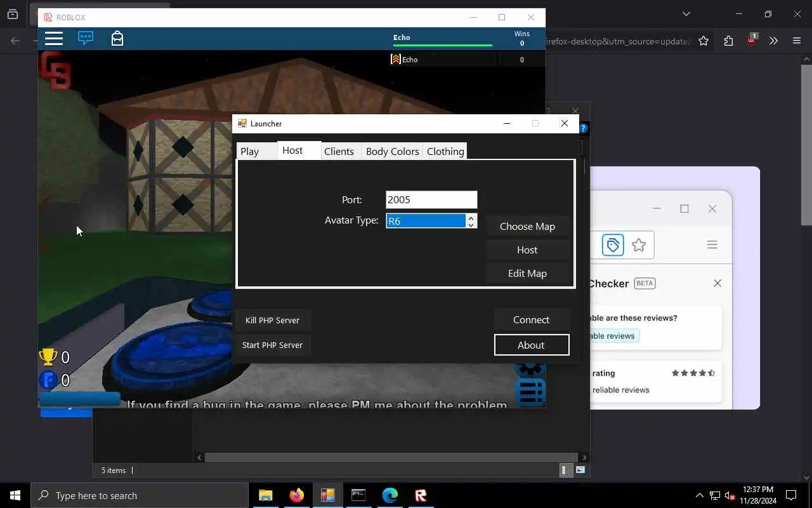This screenshot has height=508, width=812.
Task: Switch File Explorer to large icons view
Action: pos(580,470)
